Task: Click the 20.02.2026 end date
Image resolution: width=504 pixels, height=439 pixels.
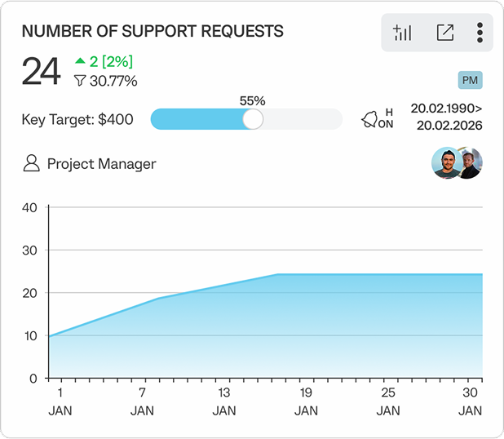Action: point(449,126)
